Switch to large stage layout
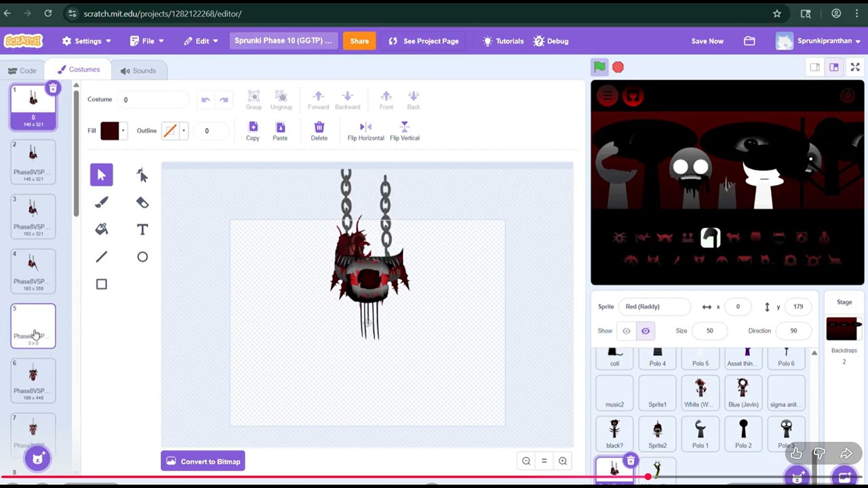This screenshot has width=868, height=488. (834, 67)
